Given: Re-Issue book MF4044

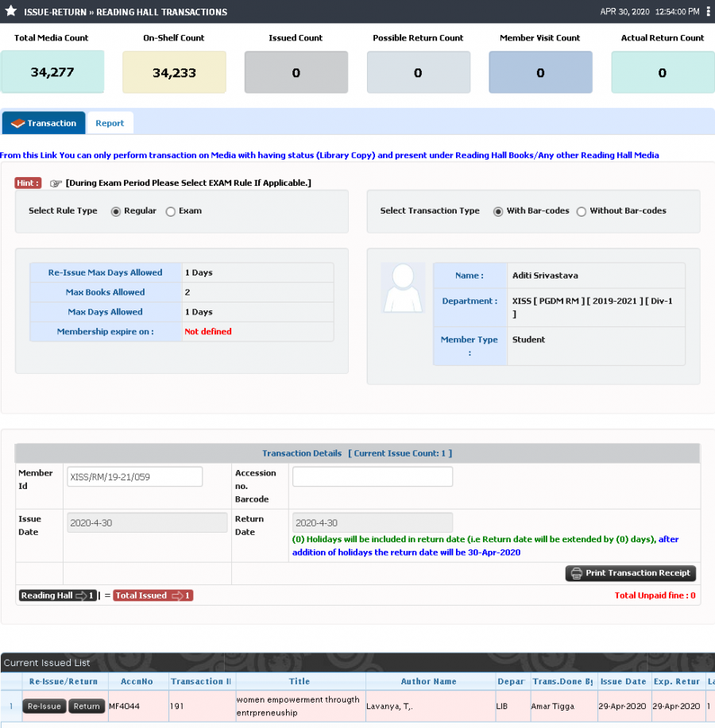Looking at the screenshot, I should point(44,707).
